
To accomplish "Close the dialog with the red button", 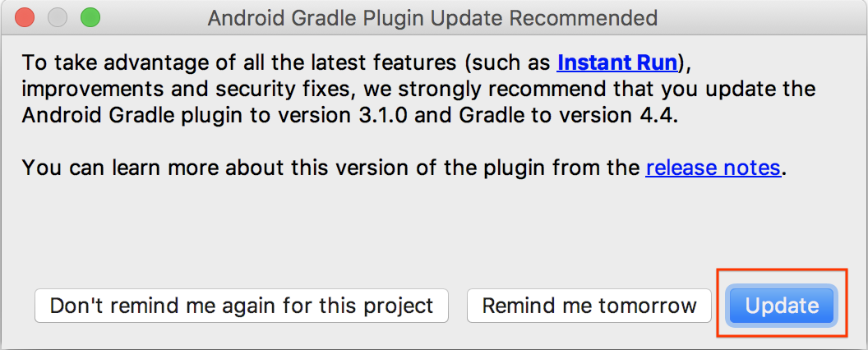I will [x=25, y=17].
